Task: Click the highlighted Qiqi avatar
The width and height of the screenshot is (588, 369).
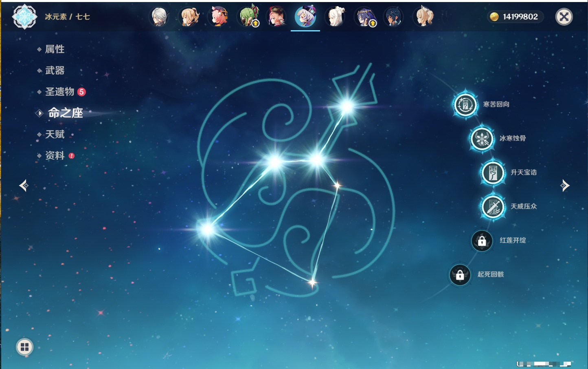Action: click(305, 17)
